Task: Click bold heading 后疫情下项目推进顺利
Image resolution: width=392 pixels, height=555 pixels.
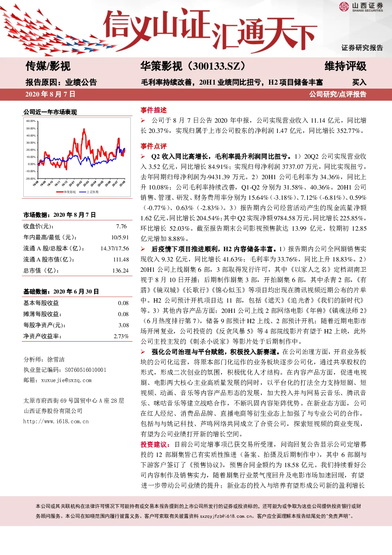Action: click(214, 249)
